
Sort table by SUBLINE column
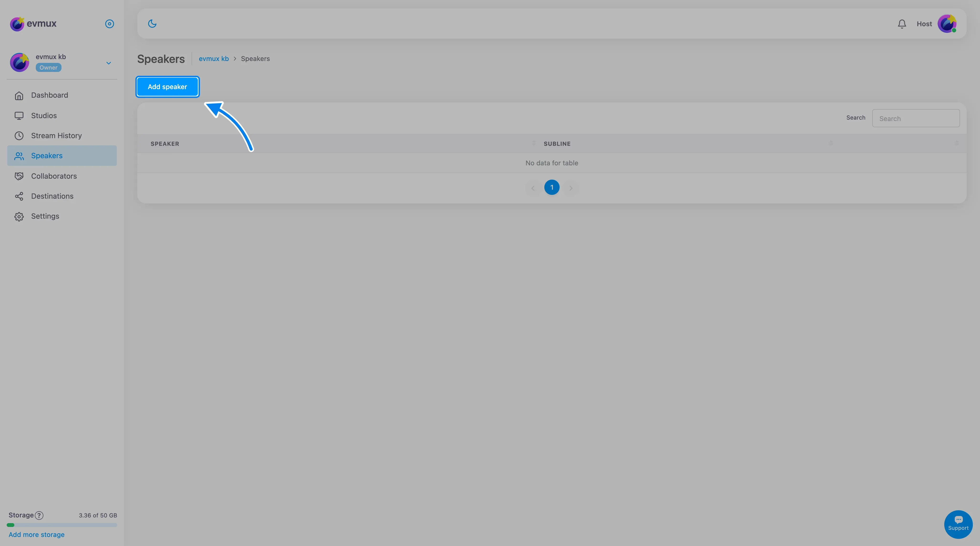(557, 143)
